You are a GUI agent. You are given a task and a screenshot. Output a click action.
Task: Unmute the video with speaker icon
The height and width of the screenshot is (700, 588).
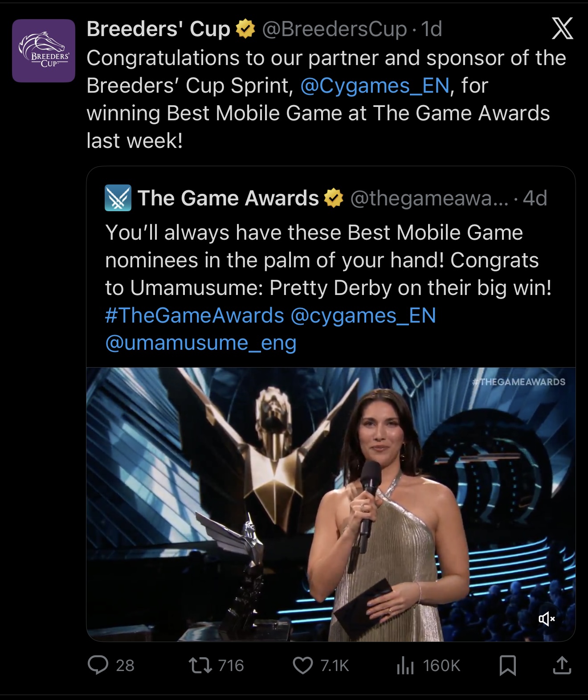click(x=547, y=618)
